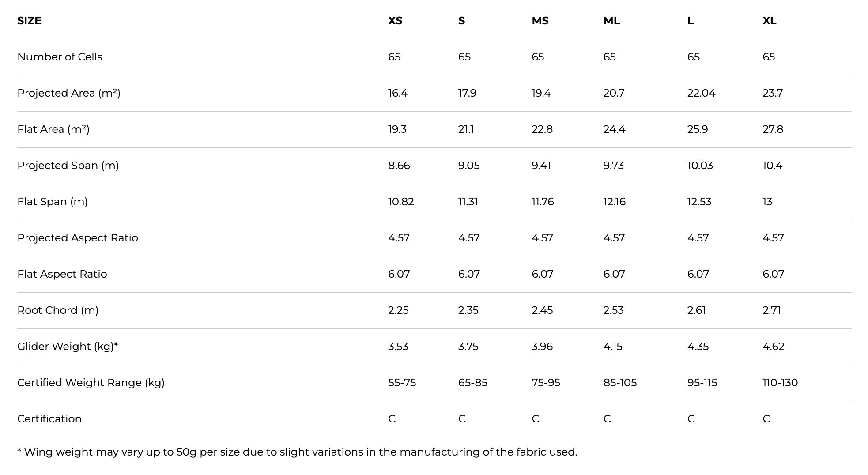Image resolution: width=868 pixels, height=475 pixels.
Task: Click the Root Chord value 2.53
Action: click(x=613, y=310)
